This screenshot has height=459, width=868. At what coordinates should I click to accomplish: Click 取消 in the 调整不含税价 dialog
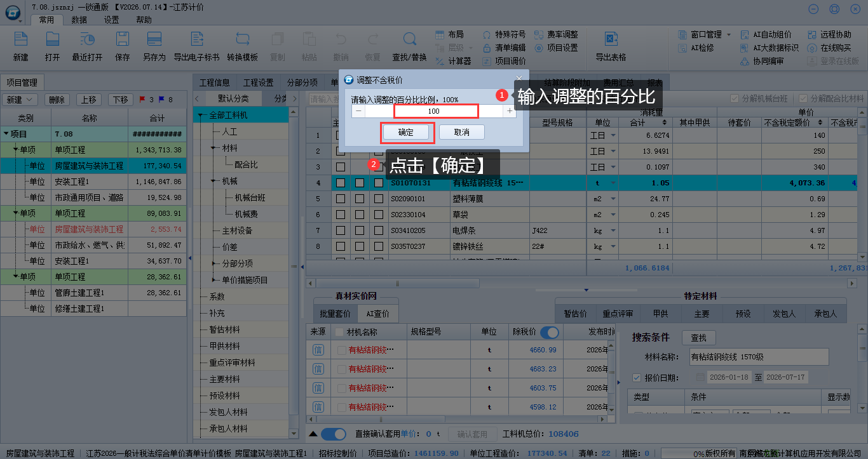coord(462,133)
